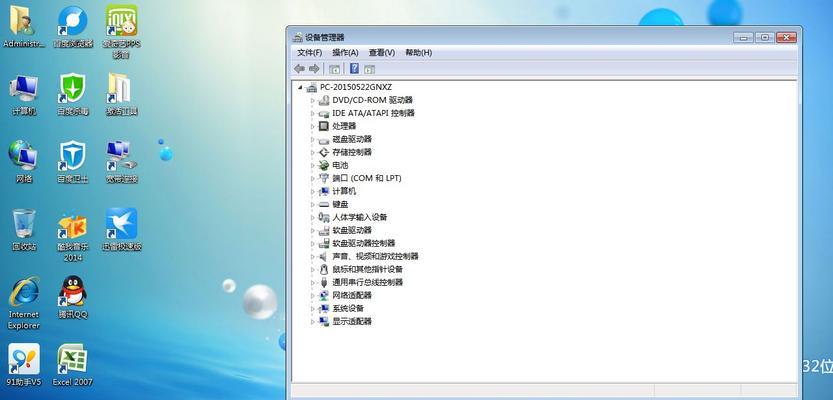Expand the DVD/CD-ROM 驱动器 node

click(x=312, y=100)
